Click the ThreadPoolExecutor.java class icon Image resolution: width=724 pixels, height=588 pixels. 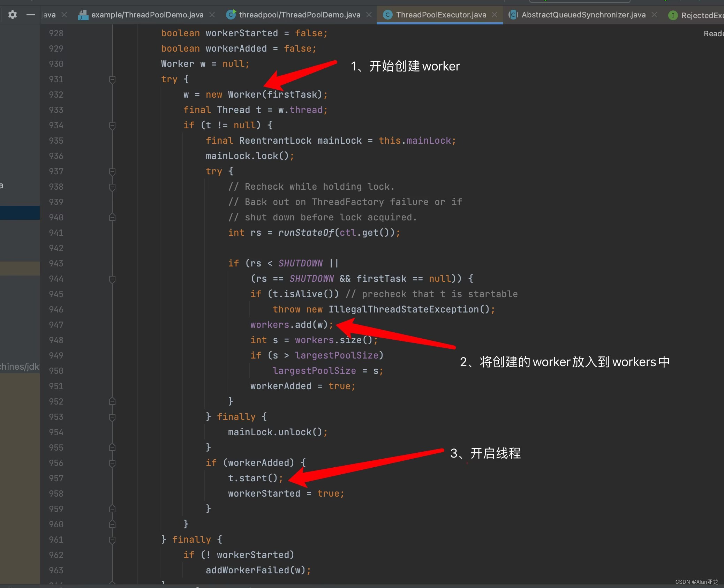click(387, 15)
